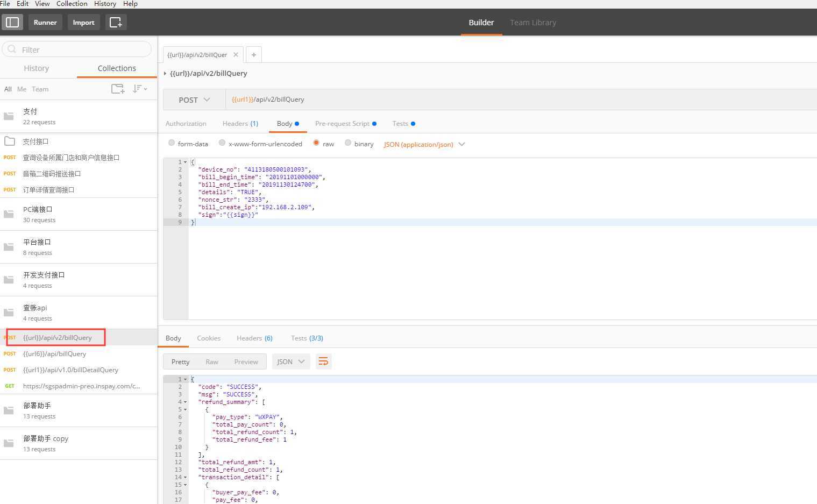The height and width of the screenshot is (504, 817).
Task: Open the Pre-request Script tab
Action: (x=342, y=123)
